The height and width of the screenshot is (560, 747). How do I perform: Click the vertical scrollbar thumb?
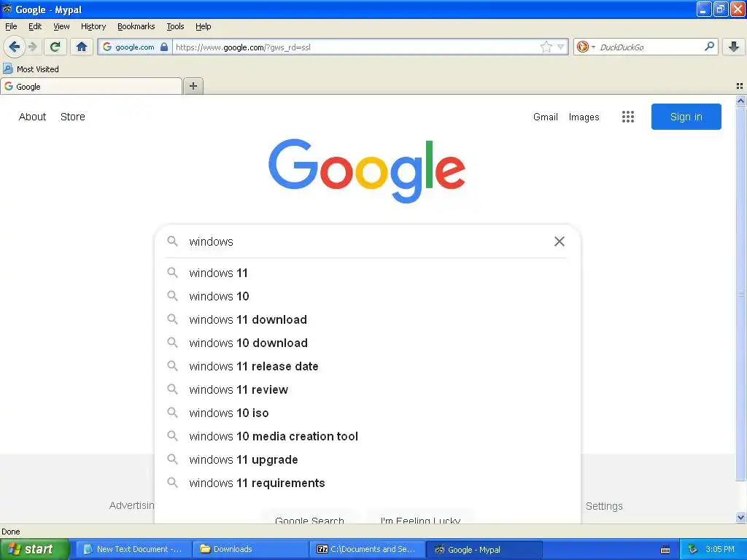click(740, 294)
